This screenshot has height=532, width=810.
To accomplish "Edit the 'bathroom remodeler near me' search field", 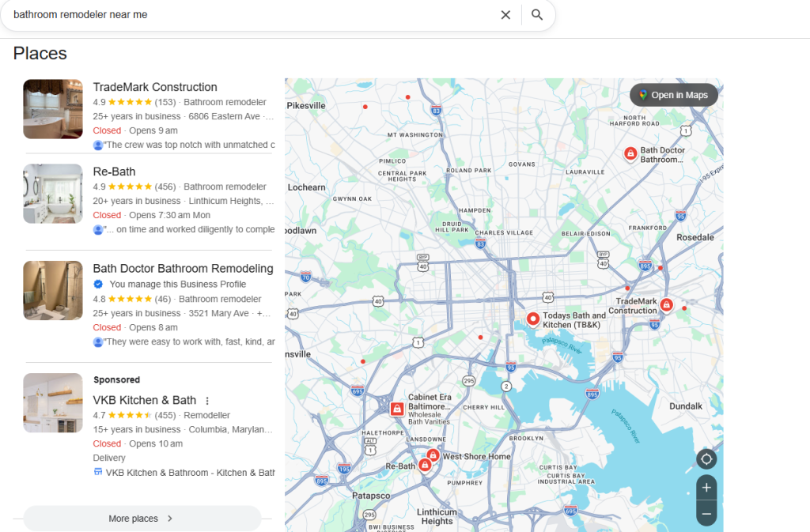I will [x=253, y=15].
